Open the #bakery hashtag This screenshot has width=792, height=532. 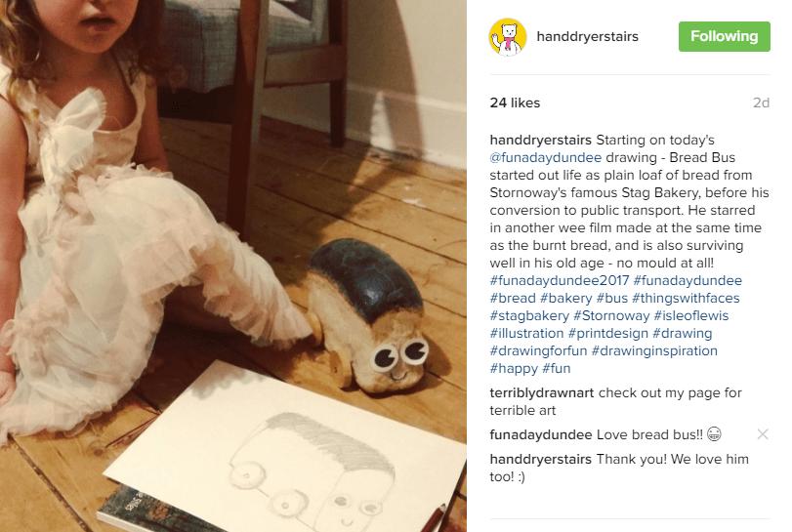point(565,299)
